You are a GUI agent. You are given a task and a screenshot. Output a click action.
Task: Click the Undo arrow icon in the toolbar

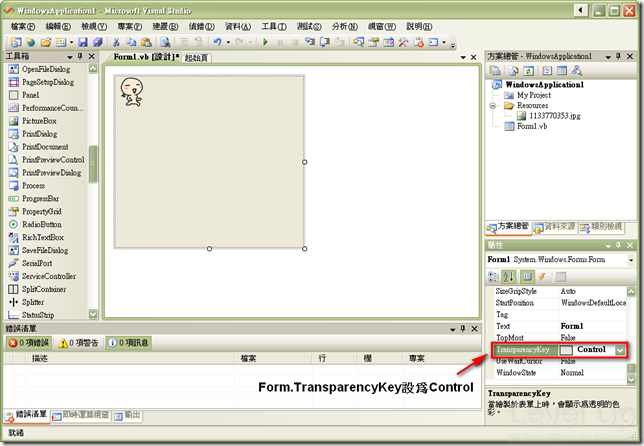(217, 42)
